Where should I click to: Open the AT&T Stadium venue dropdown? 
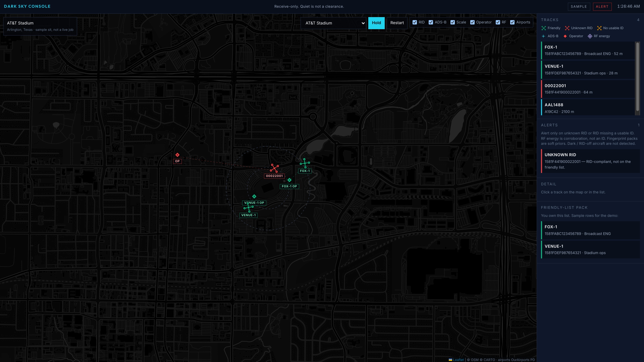(x=333, y=23)
